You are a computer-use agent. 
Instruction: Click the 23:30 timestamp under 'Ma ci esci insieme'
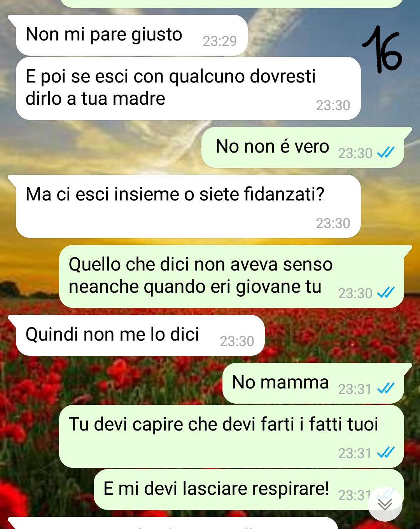[333, 223]
